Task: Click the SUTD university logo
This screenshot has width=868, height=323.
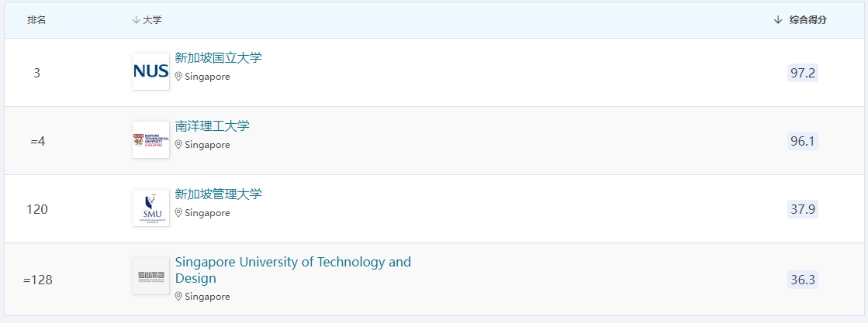Action: tap(150, 276)
